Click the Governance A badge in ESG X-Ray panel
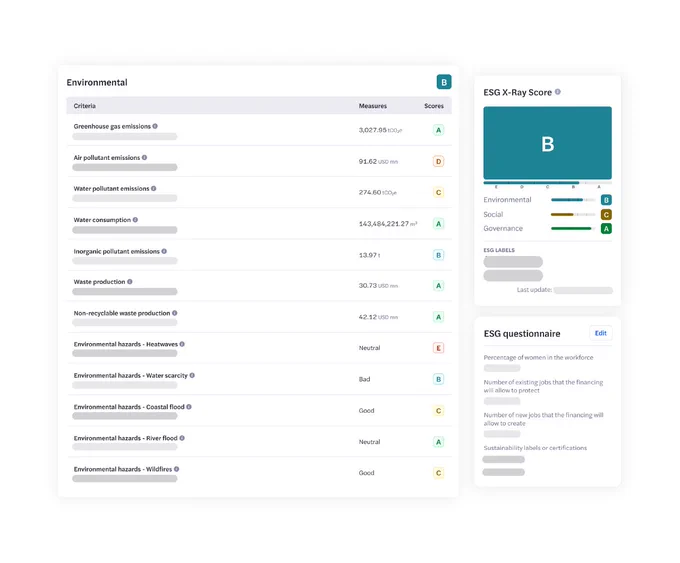 coord(606,229)
